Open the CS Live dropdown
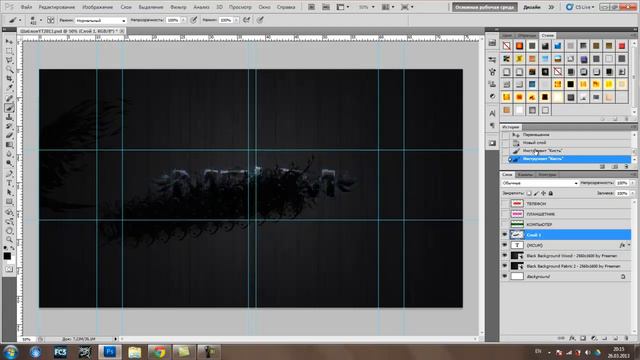The height and width of the screenshot is (360, 640). coord(580,7)
